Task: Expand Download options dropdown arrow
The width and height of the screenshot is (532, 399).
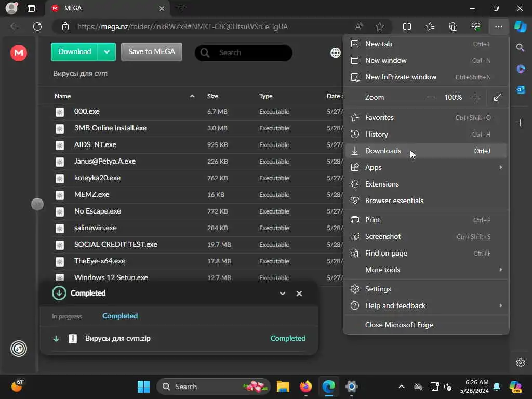Action: (107, 52)
